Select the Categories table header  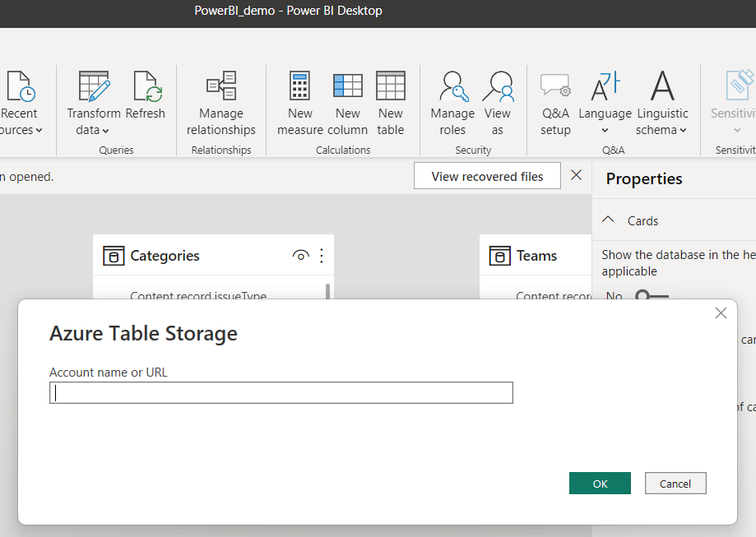(213, 255)
